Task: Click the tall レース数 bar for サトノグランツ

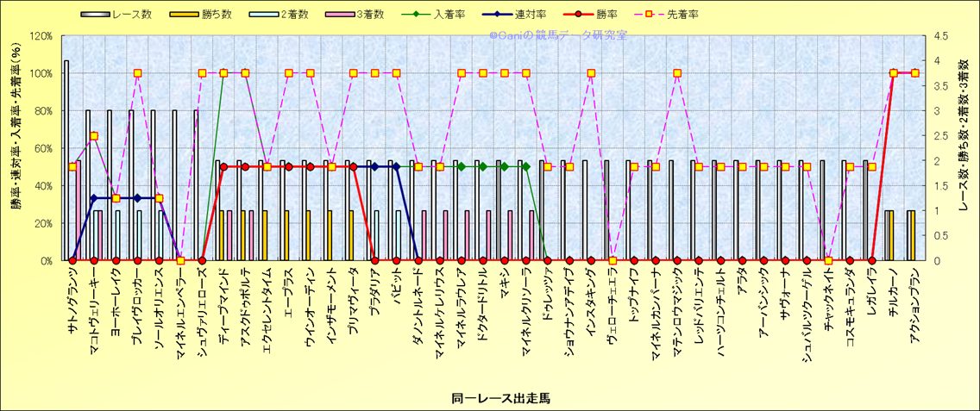Action: click(66, 160)
